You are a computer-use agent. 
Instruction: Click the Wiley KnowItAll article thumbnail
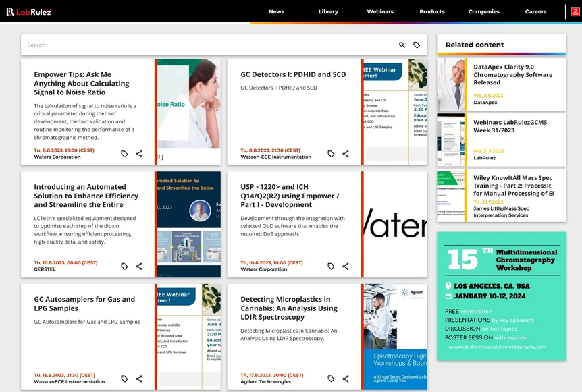tap(450, 196)
